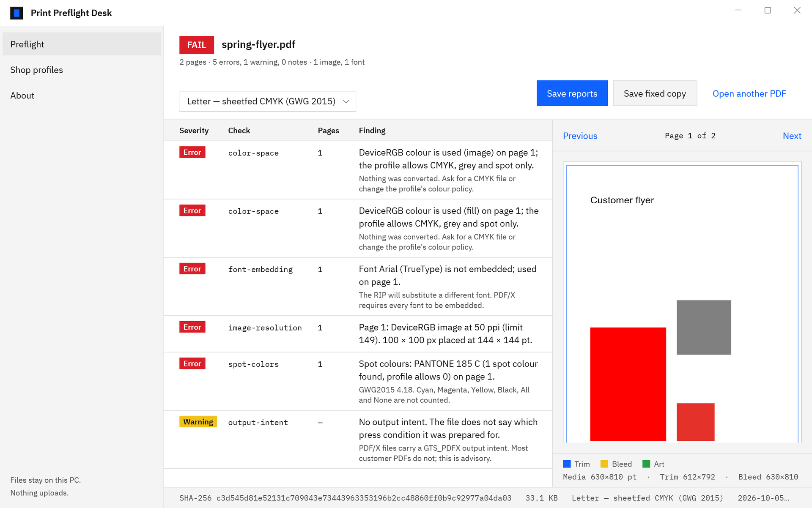
Task: Click the Page 1 of 2 indicator
Action: click(690, 136)
